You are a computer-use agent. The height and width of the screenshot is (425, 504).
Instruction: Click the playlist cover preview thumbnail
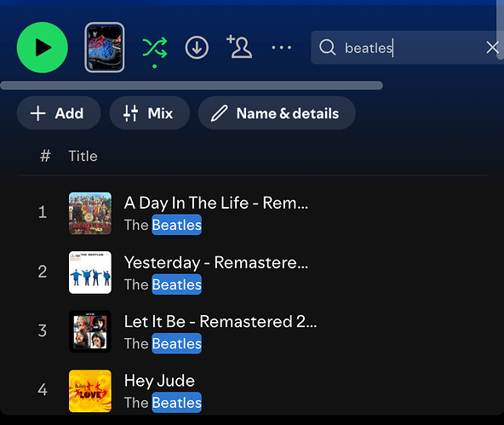pyautogui.click(x=105, y=47)
